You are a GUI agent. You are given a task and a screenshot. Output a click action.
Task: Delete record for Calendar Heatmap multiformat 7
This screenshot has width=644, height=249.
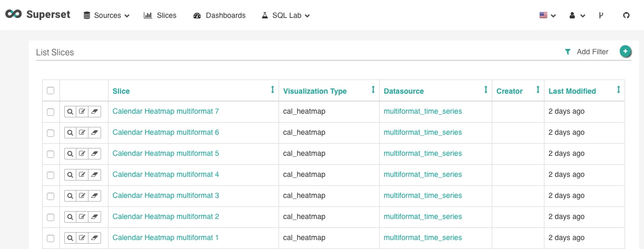point(95,112)
